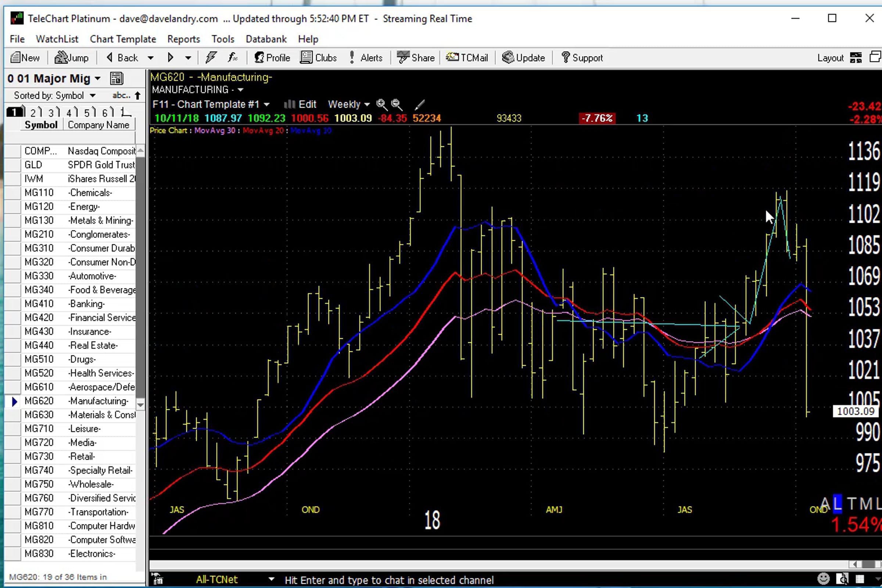The width and height of the screenshot is (882, 588).
Task: Open the Reports menu
Action: click(184, 39)
